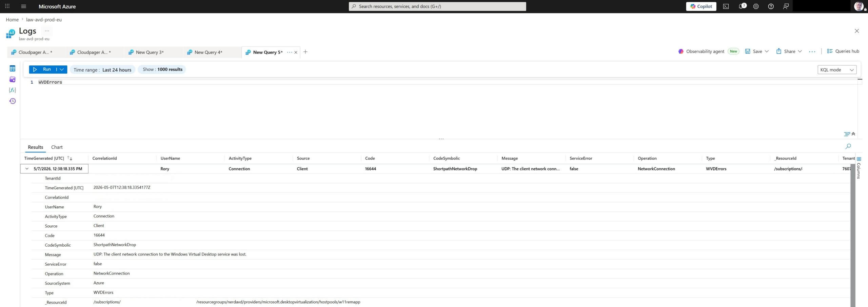Open Observability agent

(708, 51)
